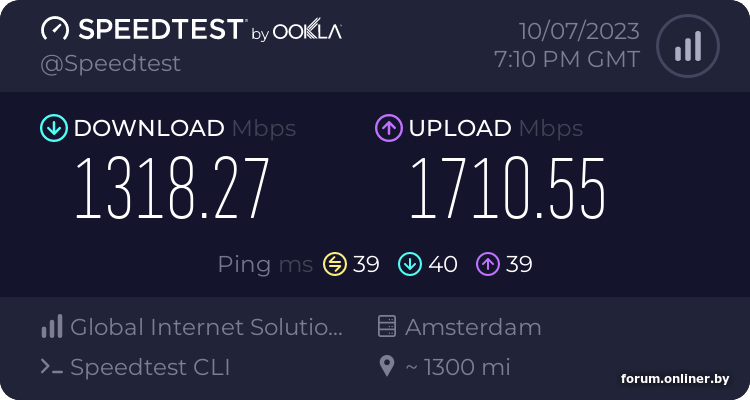Click the Ookla brand text
This screenshot has height=400, width=750.
pyautogui.click(x=307, y=32)
